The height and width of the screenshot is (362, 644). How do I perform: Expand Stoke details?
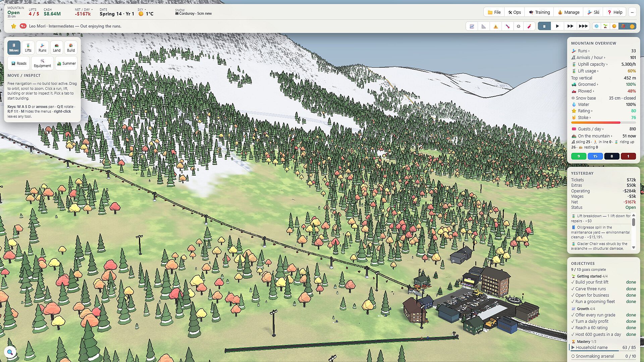pyautogui.click(x=603, y=118)
